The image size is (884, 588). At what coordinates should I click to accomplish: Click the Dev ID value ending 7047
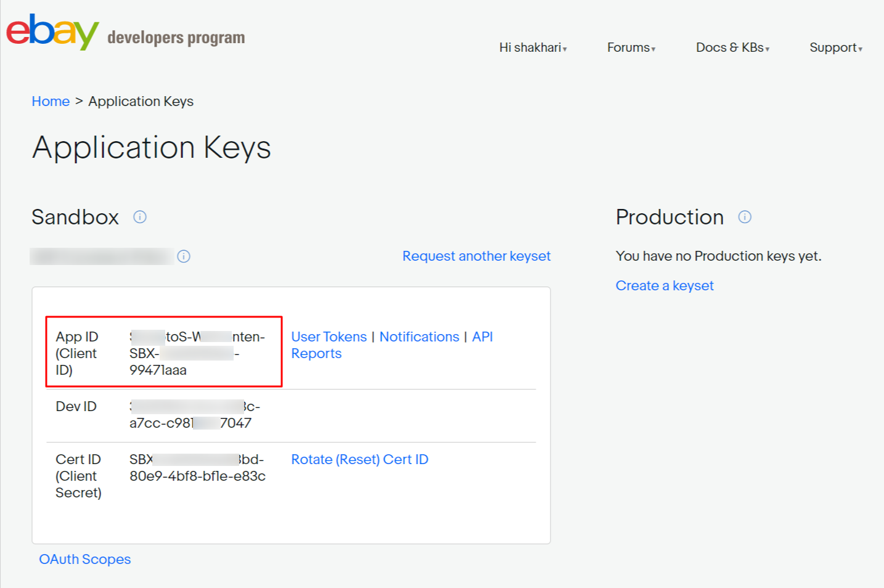195,415
